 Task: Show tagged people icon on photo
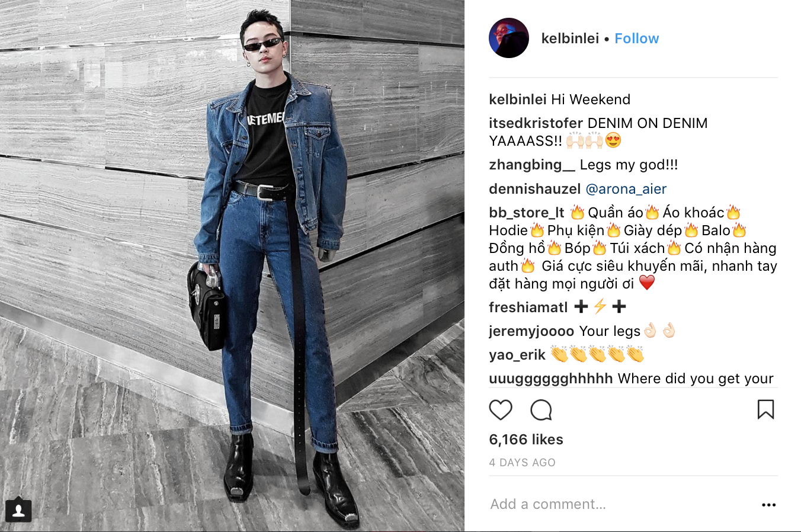pos(18,511)
